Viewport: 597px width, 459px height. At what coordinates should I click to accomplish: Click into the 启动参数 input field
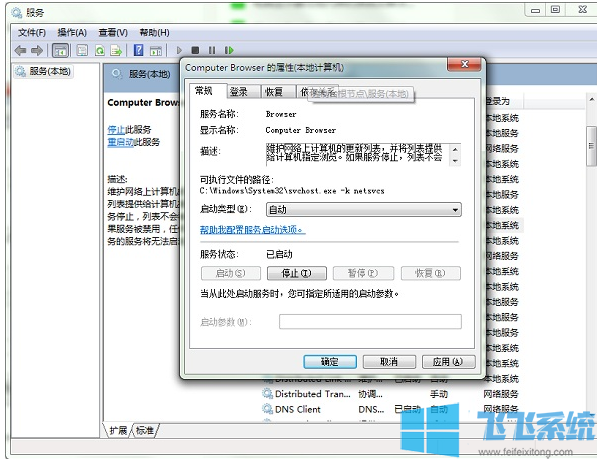coord(370,322)
